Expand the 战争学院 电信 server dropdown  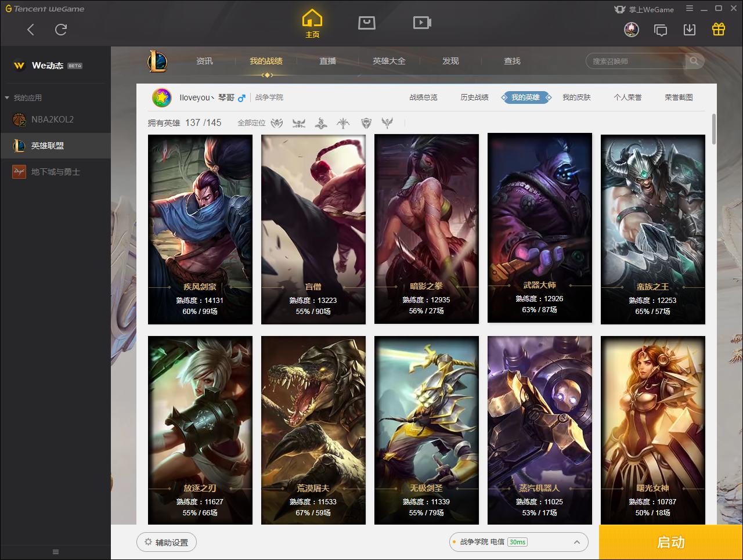click(519, 542)
